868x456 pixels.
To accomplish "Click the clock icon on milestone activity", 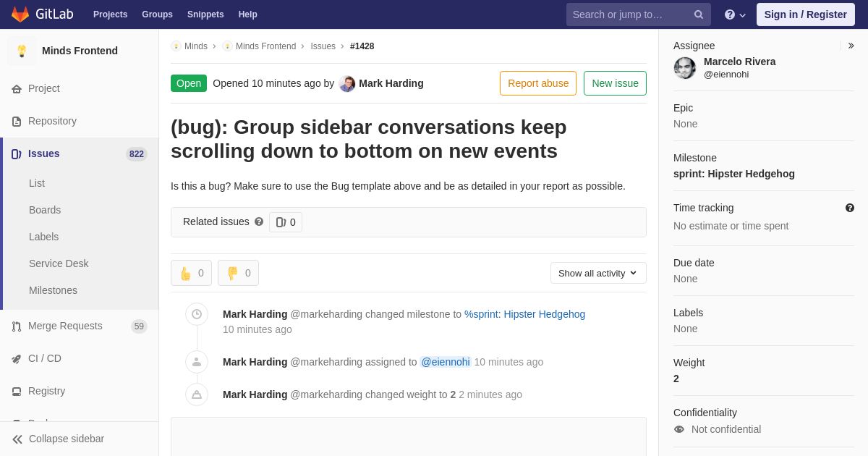I will pos(197,314).
